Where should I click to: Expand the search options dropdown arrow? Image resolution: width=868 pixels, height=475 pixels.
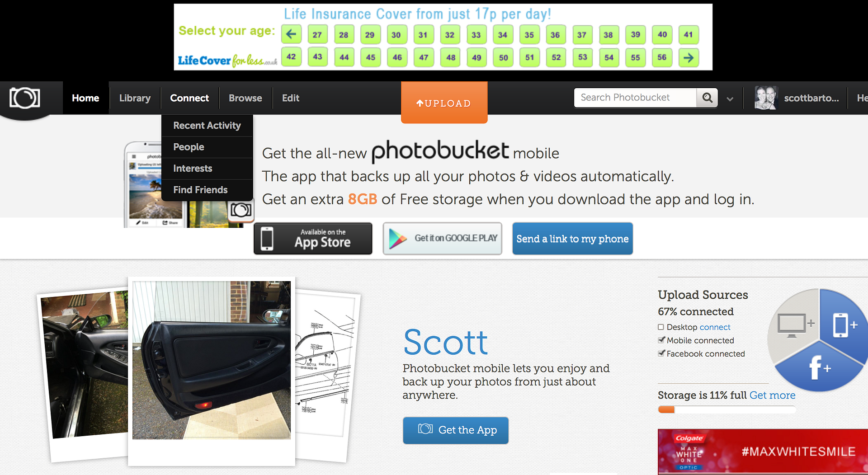coord(730,99)
